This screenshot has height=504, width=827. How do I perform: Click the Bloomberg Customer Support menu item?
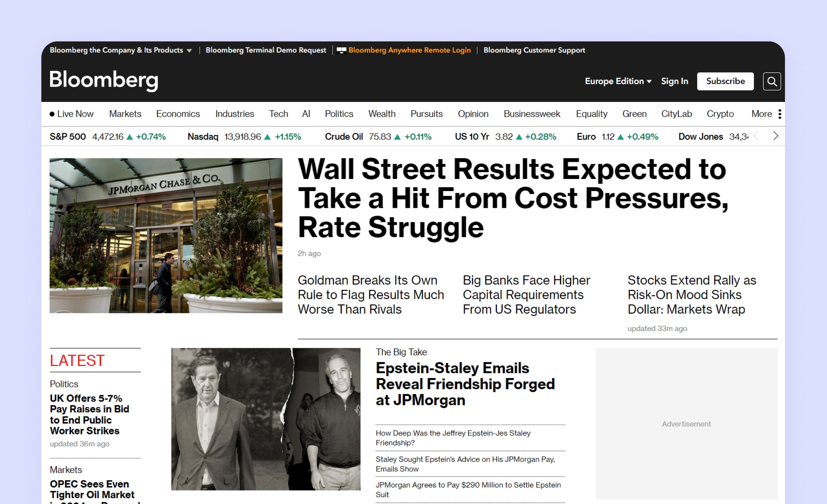point(534,50)
